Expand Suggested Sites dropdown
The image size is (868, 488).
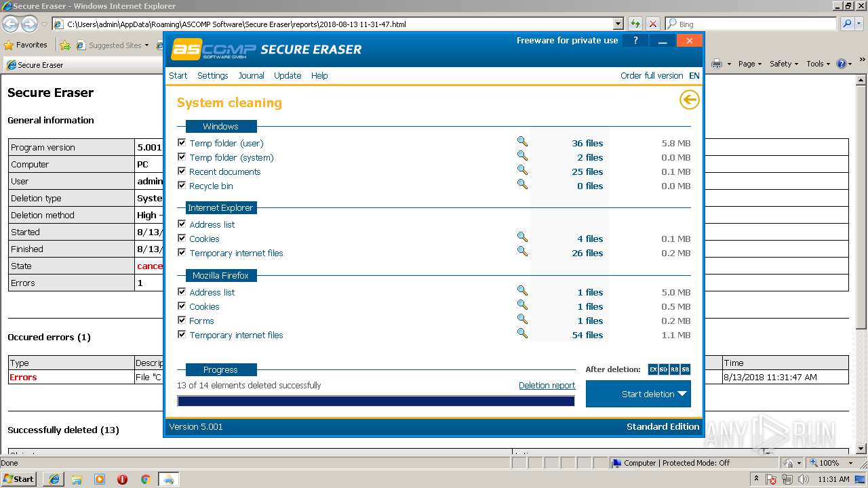point(146,45)
